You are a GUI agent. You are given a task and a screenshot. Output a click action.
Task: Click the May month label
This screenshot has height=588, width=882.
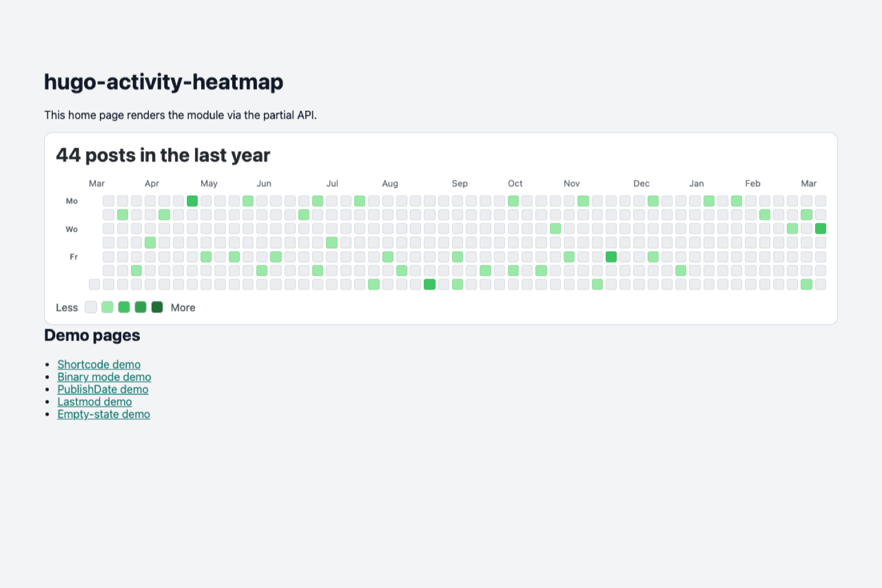click(x=209, y=183)
